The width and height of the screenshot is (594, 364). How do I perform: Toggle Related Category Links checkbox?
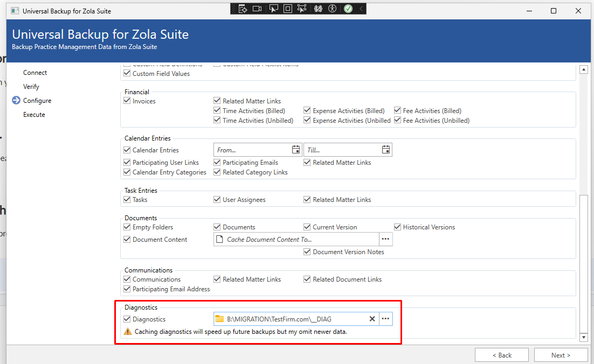[217, 172]
